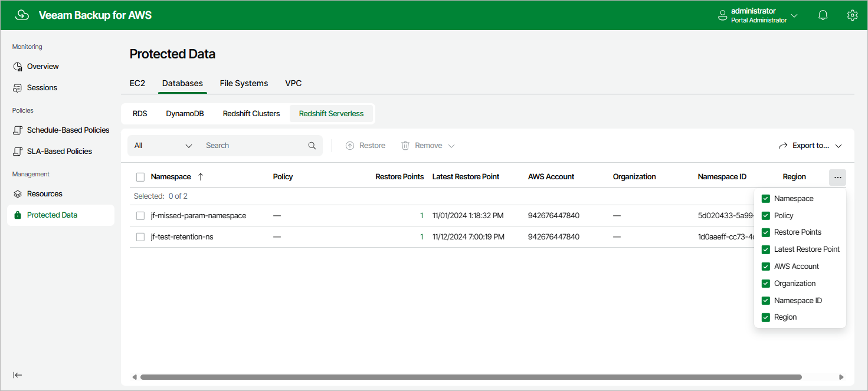
Task: Open restore points link for jf-test-retention-ns
Action: coord(421,237)
